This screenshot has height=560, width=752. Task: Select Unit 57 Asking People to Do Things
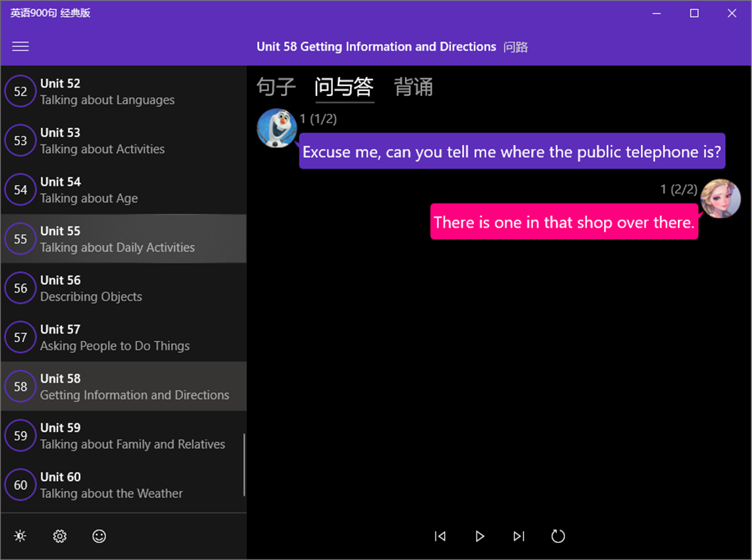pos(123,337)
